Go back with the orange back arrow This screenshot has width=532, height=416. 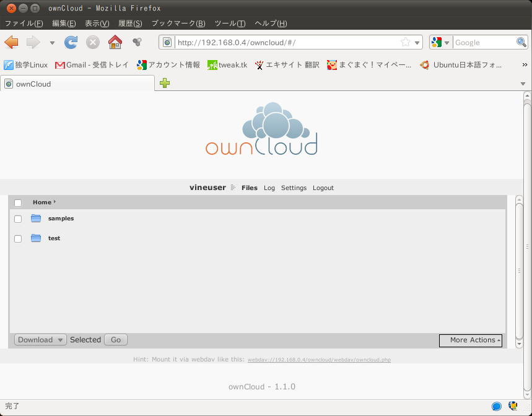[x=11, y=42]
